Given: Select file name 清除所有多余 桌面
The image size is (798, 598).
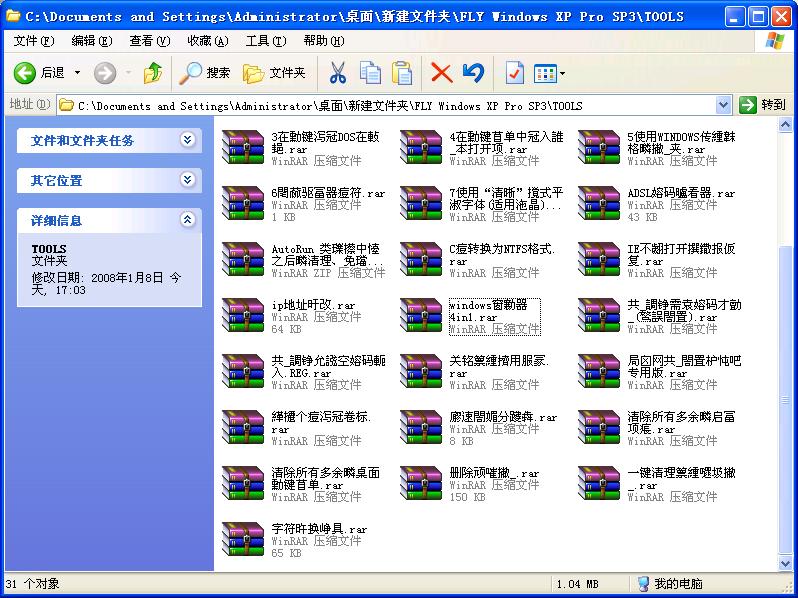Looking at the screenshot, I should [x=325, y=478].
